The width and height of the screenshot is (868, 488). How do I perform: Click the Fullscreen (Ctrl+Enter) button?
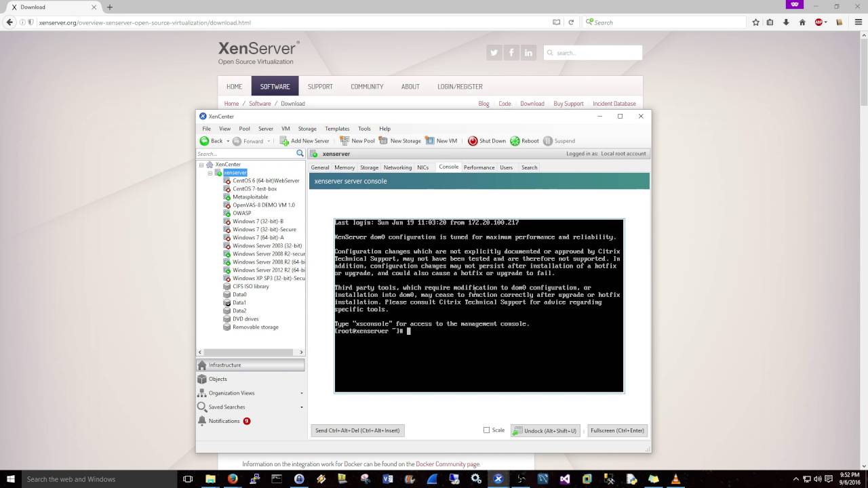(617, 430)
